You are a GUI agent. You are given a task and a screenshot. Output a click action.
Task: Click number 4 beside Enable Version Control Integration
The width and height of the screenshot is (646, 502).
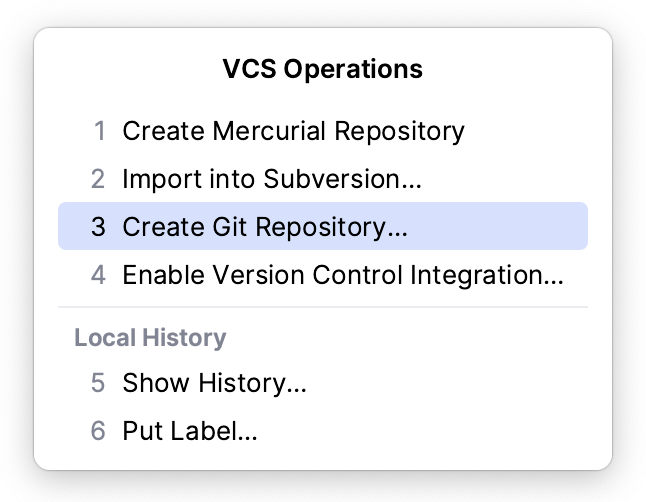98,275
